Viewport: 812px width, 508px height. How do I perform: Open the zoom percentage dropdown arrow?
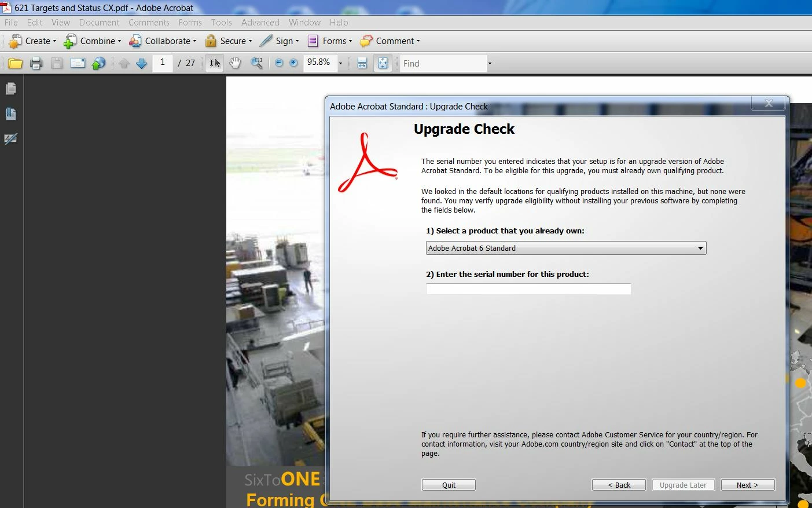340,63
